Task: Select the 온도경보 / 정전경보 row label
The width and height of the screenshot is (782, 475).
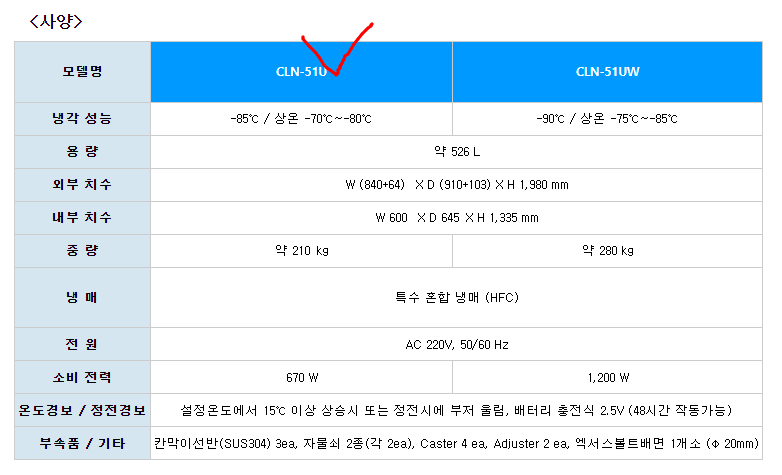Action: [83, 411]
